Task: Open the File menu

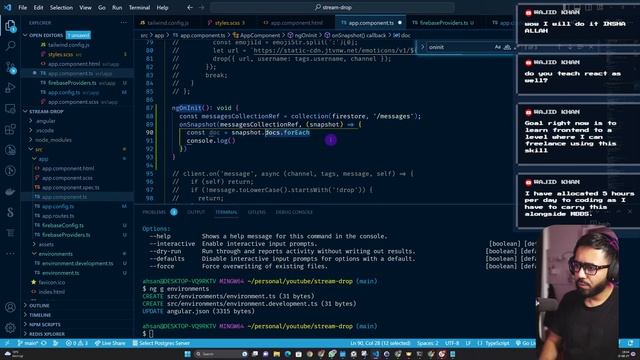Action: tap(22, 7)
